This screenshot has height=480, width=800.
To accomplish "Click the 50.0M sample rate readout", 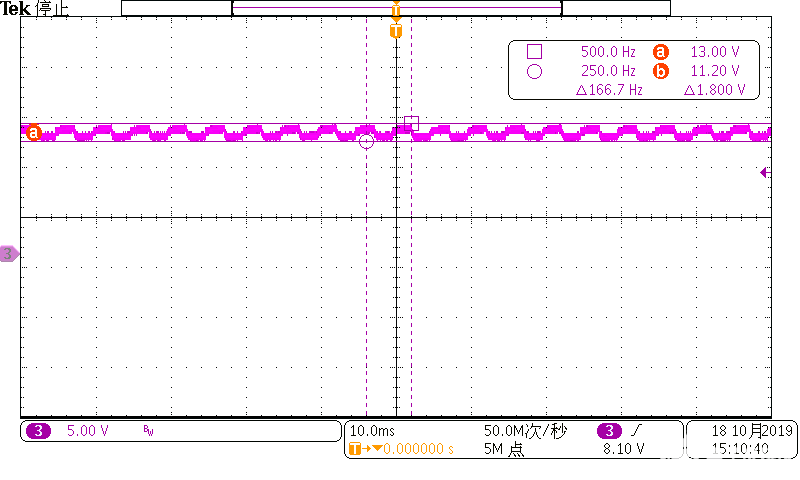I will point(526,431).
